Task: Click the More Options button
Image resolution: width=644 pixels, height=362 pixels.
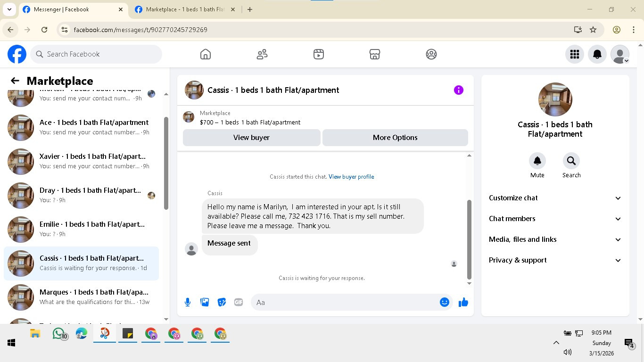Action: pyautogui.click(x=395, y=138)
